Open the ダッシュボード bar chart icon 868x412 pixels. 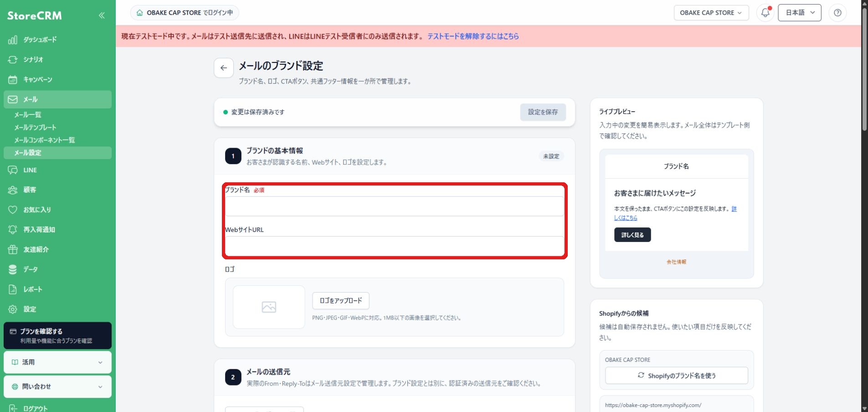pyautogui.click(x=13, y=40)
